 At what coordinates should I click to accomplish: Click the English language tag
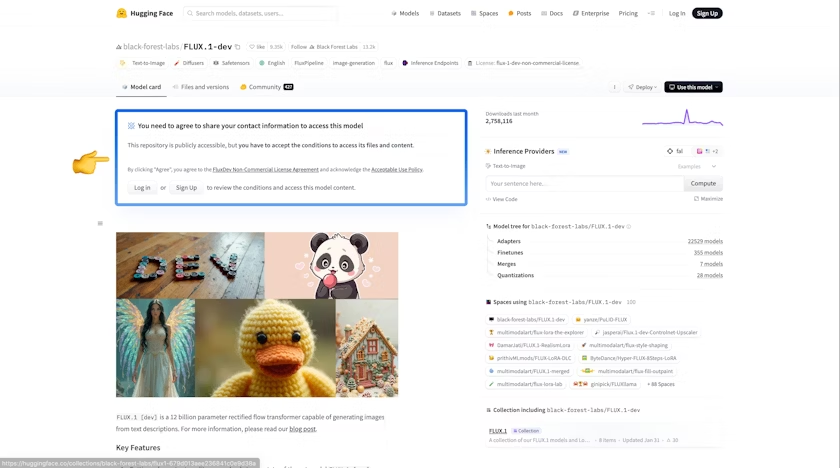coord(272,63)
